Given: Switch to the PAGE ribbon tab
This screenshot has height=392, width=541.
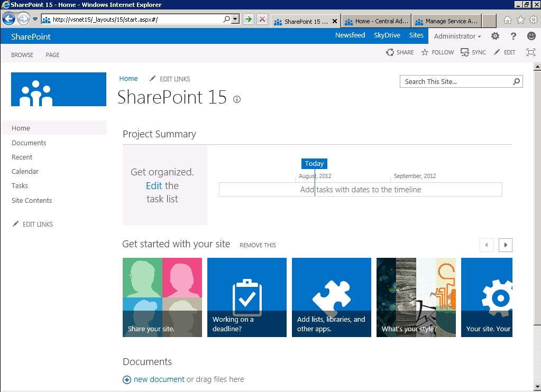Looking at the screenshot, I should (x=52, y=55).
